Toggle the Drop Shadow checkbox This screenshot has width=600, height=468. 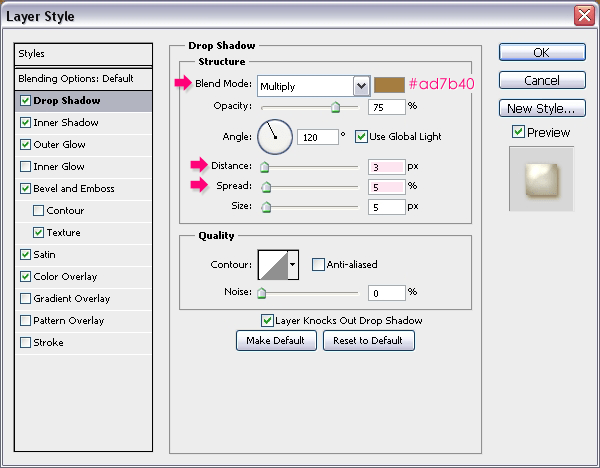pyautogui.click(x=25, y=101)
